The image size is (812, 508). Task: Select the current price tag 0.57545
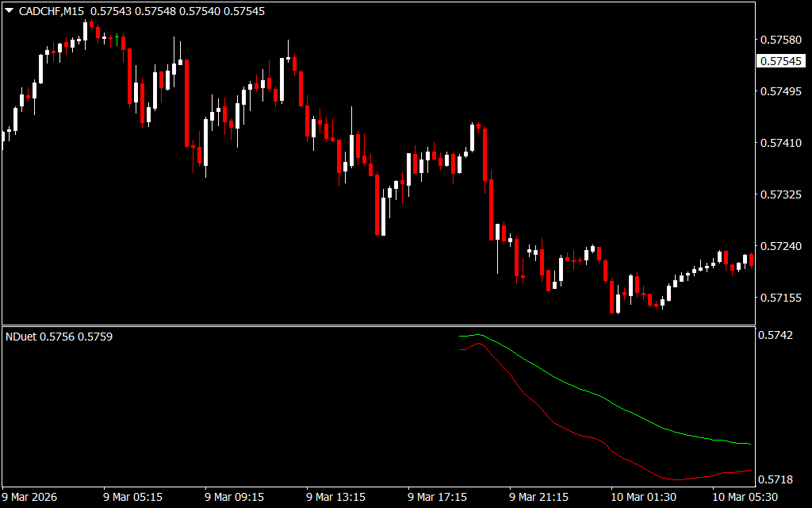(x=779, y=61)
